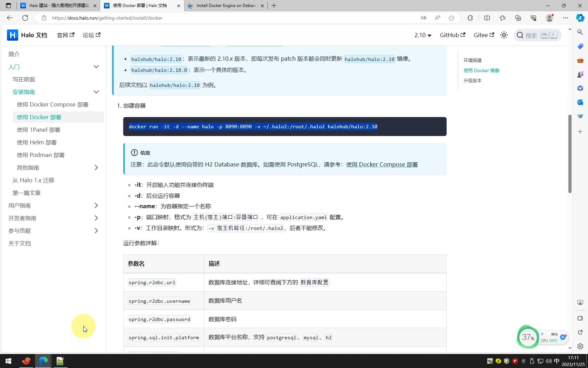Open 使用 Podman 部署 sidebar item

pyautogui.click(x=41, y=155)
